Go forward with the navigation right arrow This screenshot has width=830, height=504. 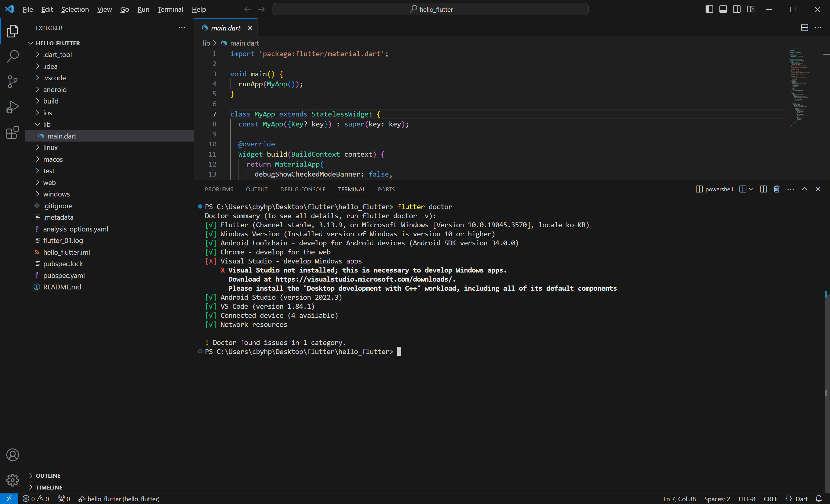pyautogui.click(x=261, y=9)
